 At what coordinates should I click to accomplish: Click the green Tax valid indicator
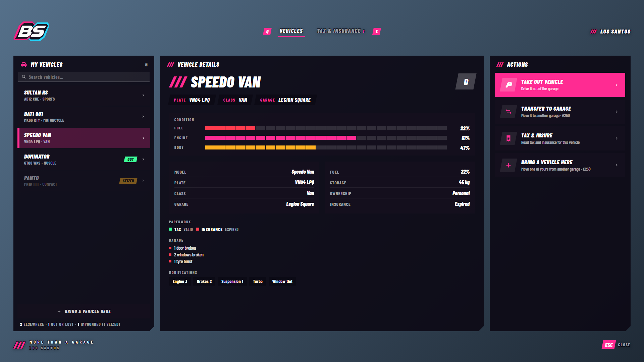[x=170, y=229]
